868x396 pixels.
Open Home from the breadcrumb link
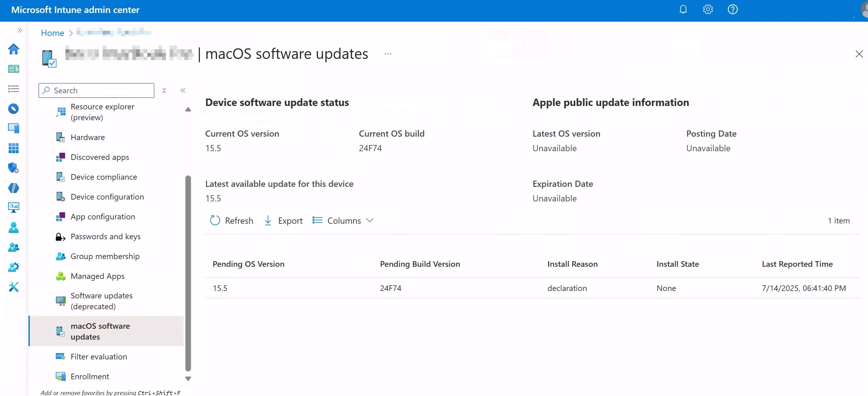pyautogui.click(x=52, y=33)
